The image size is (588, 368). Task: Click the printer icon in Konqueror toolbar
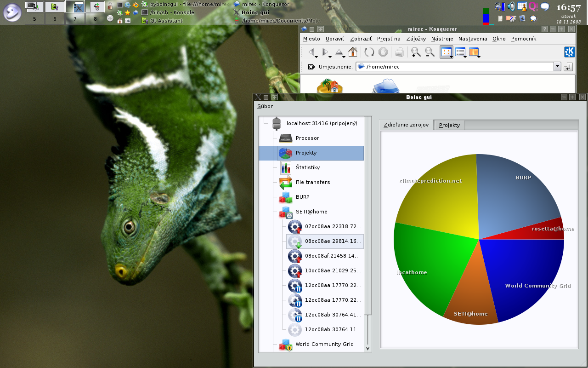(399, 52)
